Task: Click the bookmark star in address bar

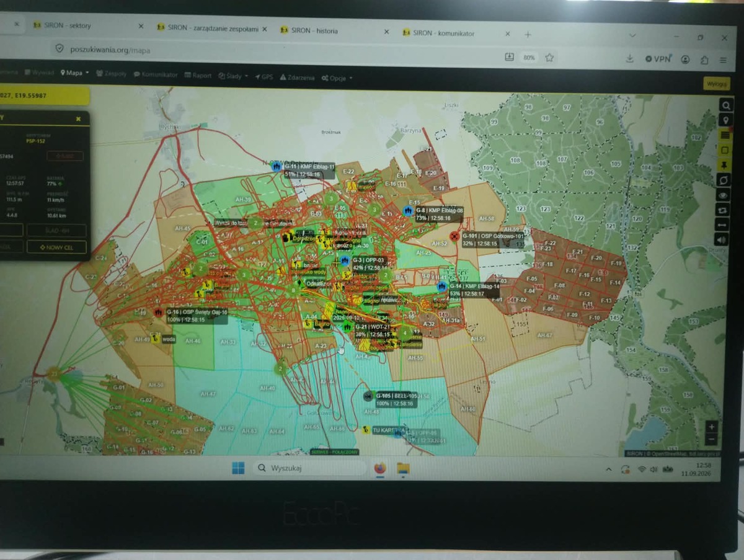Action: [x=549, y=58]
